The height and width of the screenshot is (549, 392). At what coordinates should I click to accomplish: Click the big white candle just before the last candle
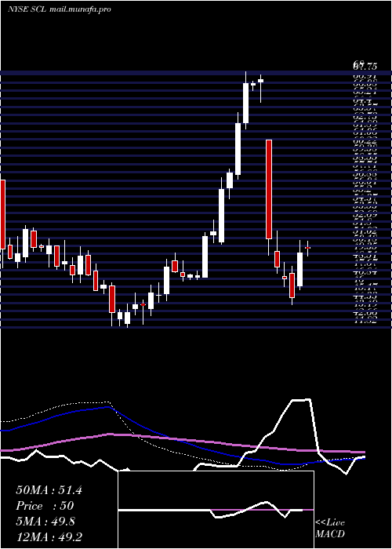click(300, 269)
